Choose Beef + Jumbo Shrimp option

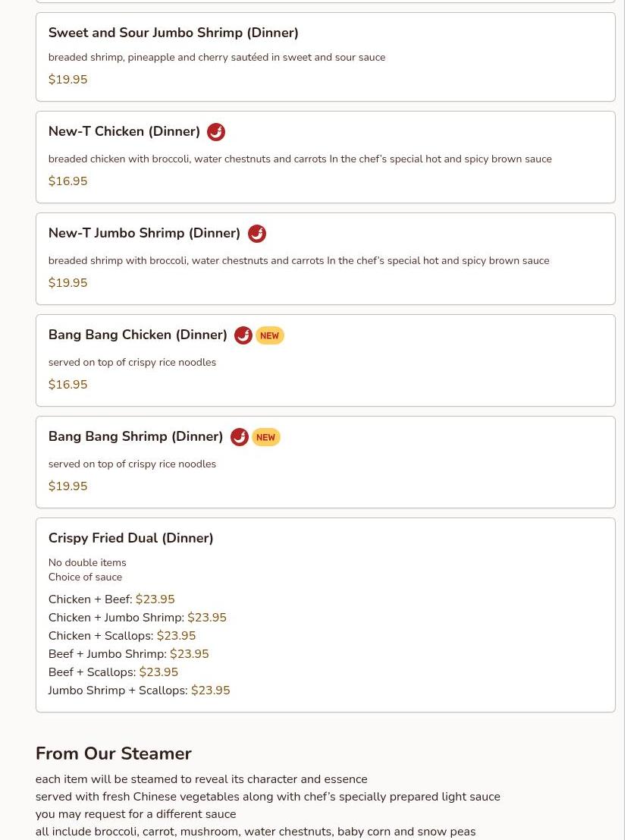[129, 653]
